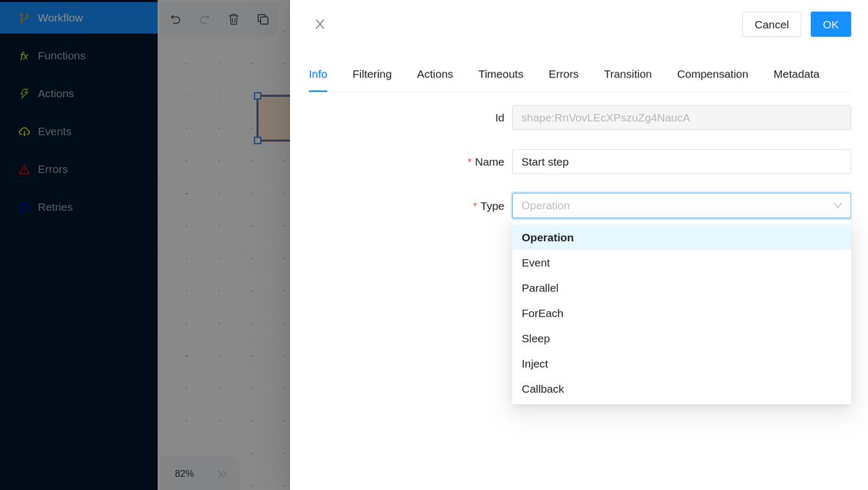Click the Name input with Start step

click(x=681, y=161)
